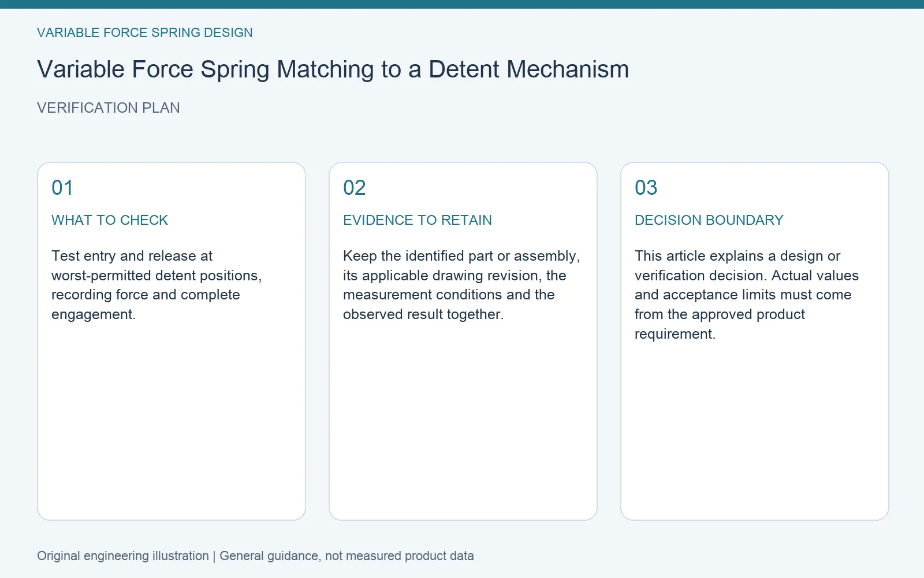924x578 pixels.
Task: Select the 'EVIDENCE TO RETAIN' heading
Action: click(x=418, y=220)
